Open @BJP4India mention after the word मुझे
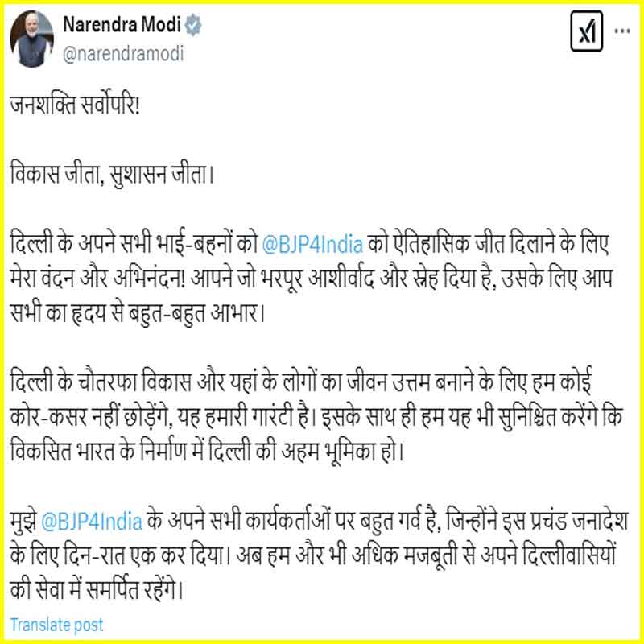This screenshot has width=644, height=644. pos(92,522)
